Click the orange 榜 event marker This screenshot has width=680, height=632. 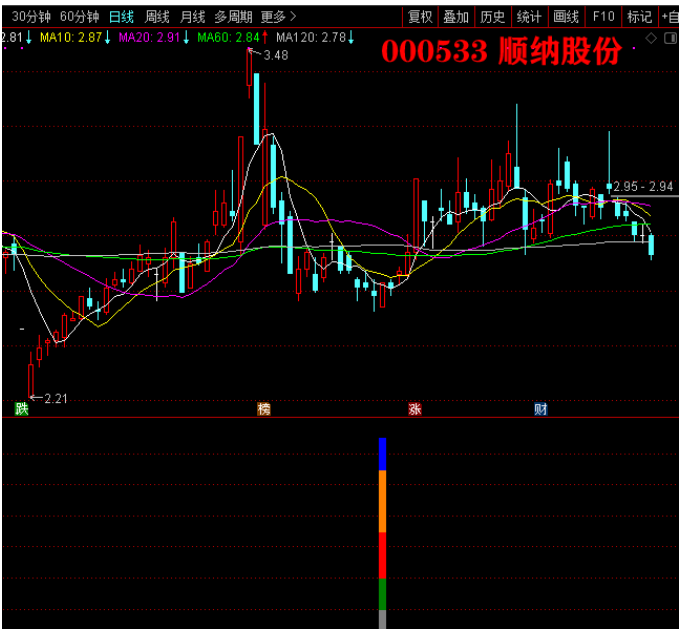tap(264, 409)
